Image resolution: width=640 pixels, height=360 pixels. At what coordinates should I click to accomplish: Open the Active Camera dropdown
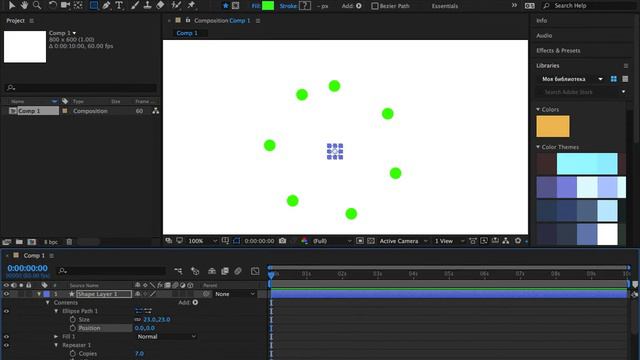[403, 241]
